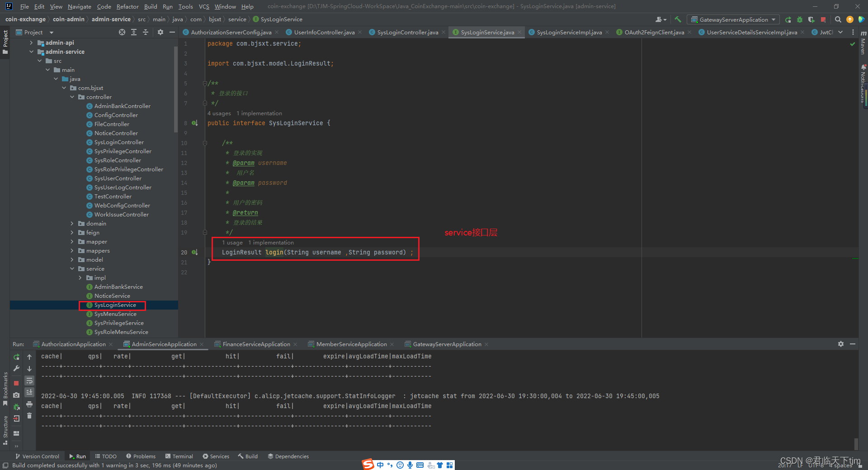Image resolution: width=868 pixels, height=470 pixels.
Task: Click the Build Project hammer icon
Action: pyautogui.click(x=678, y=19)
